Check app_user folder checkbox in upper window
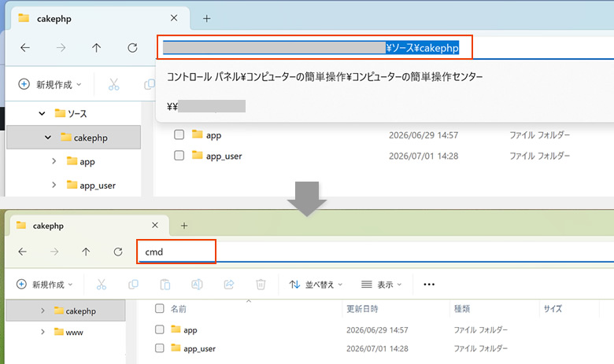 pyautogui.click(x=179, y=155)
